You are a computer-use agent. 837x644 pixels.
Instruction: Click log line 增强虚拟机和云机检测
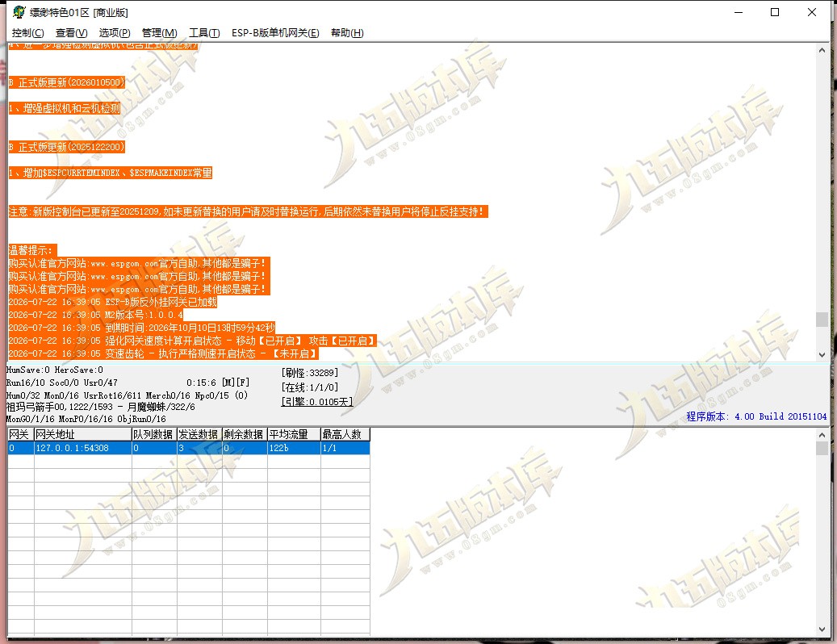[65, 108]
